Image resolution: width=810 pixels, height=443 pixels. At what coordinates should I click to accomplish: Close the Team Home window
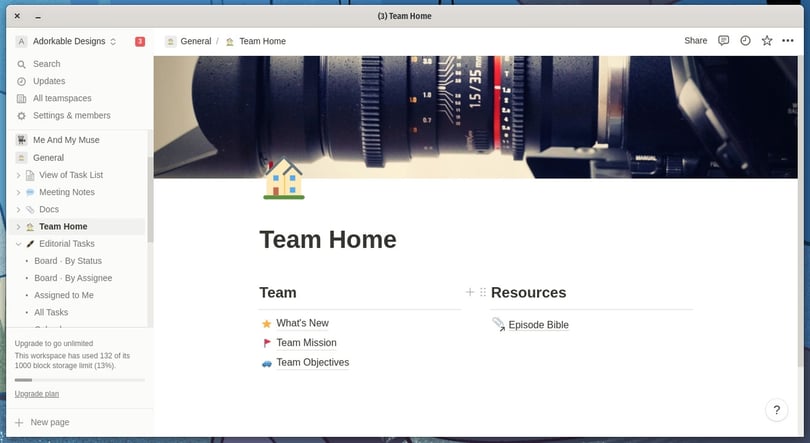tap(17, 16)
